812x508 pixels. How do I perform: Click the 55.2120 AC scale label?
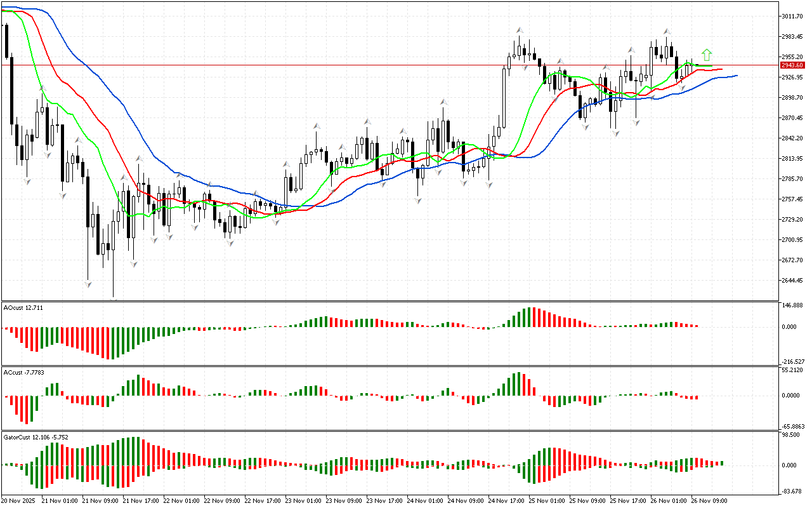click(x=793, y=370)
